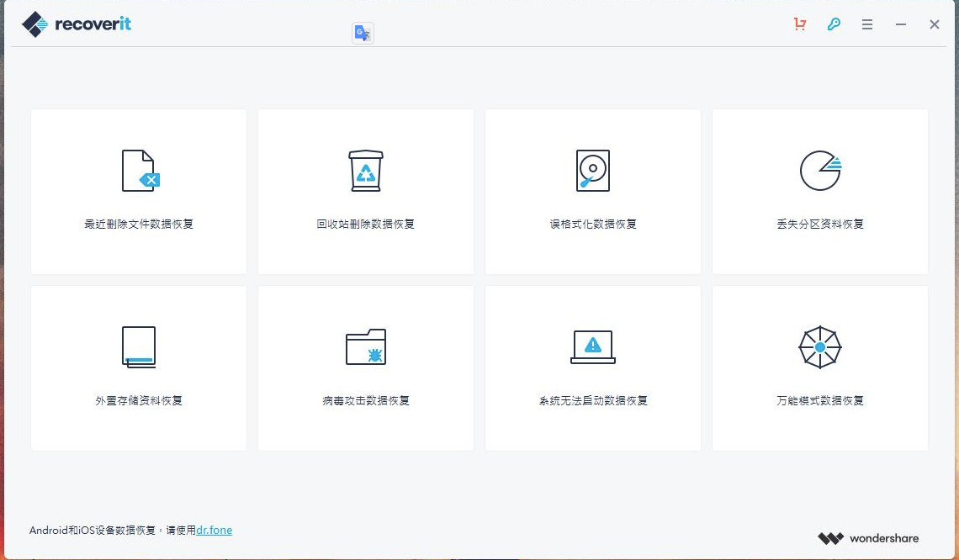The width and height of the screenshot is (959, 560).
Task: Select 误格式化数据恢复 label
Action: (593, 224)
